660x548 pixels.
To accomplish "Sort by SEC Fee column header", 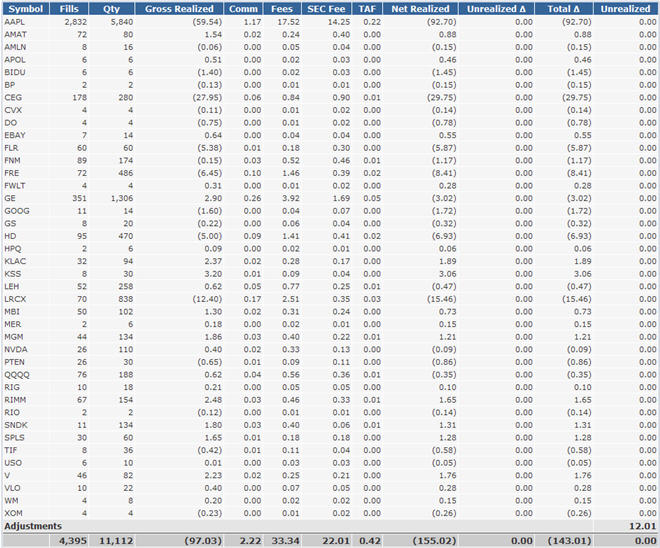I will [326, 9].
